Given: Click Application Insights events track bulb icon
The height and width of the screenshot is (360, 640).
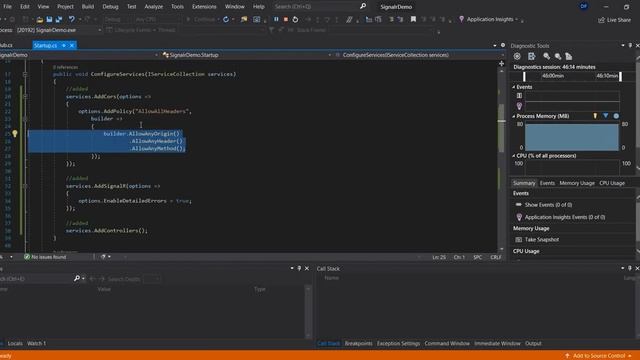Looking at the screenshot, I should point(519,106).
